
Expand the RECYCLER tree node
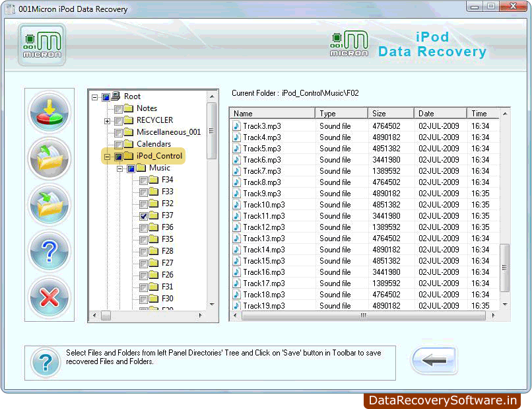click(107, 122)
